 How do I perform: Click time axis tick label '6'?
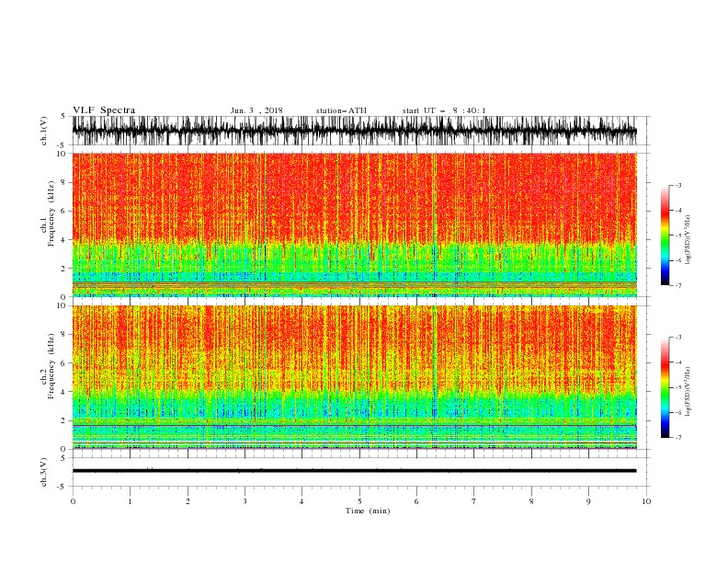[x=416, y=501]
